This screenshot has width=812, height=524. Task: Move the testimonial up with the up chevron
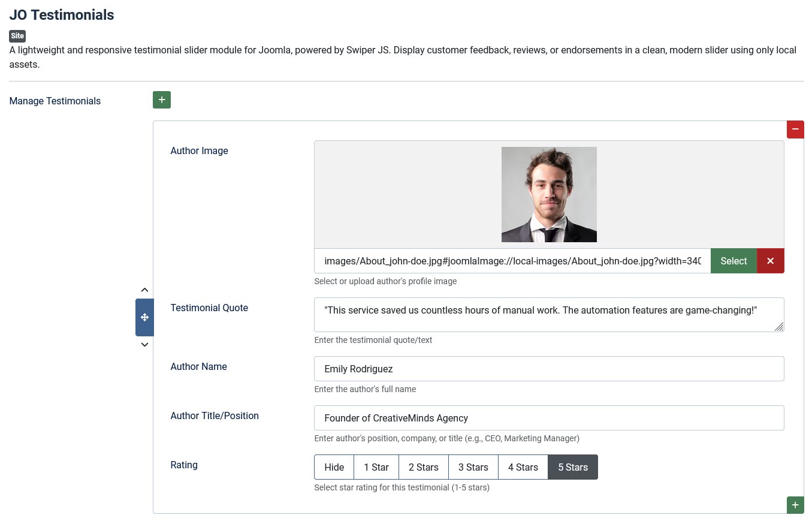point(144,290)
